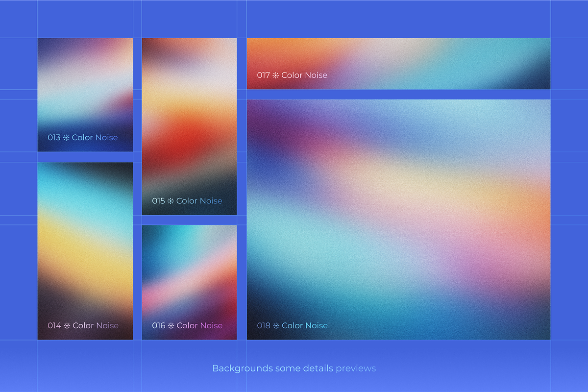Click the 'Backgrounds some details previews' caption
Screen dimensions: 588x392
[x=294, y=368]
